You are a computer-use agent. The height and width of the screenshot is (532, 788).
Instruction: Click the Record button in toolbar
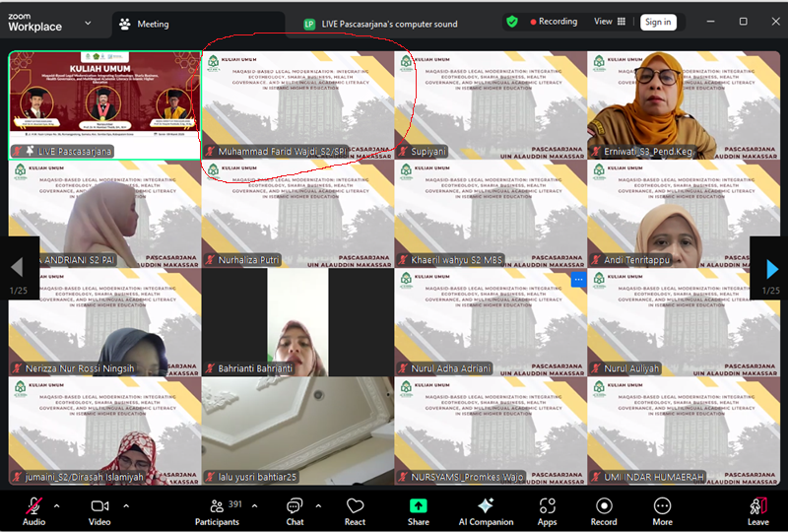(x=604, y=511)
